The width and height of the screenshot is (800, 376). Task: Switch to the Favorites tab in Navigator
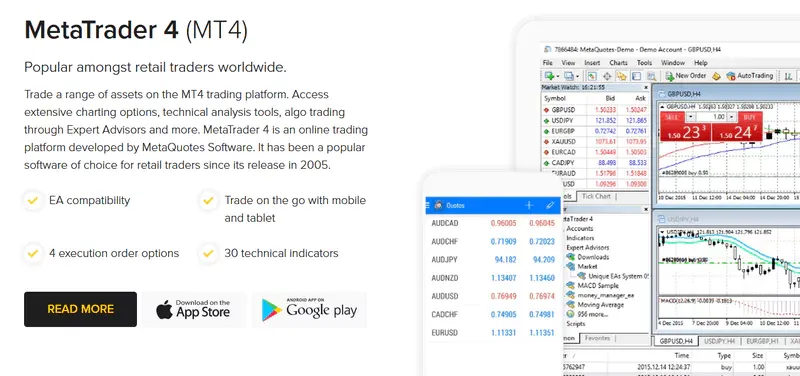(x=598, y=338)
